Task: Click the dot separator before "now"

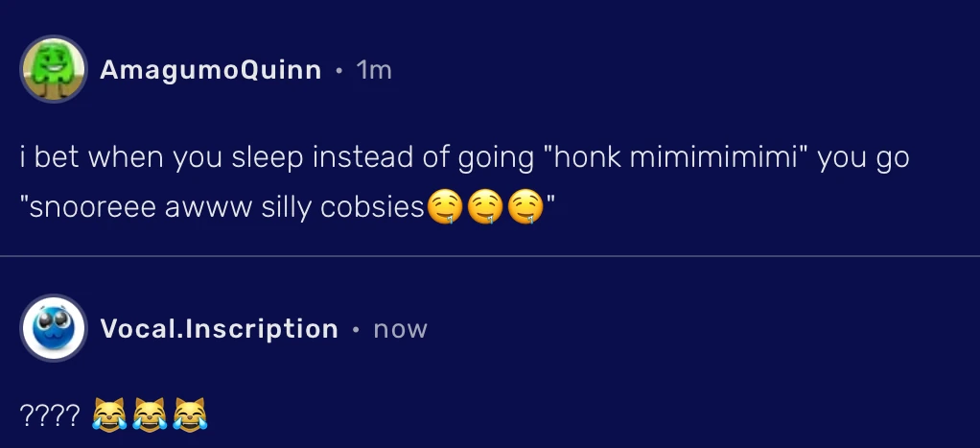Action: point(356,329)
